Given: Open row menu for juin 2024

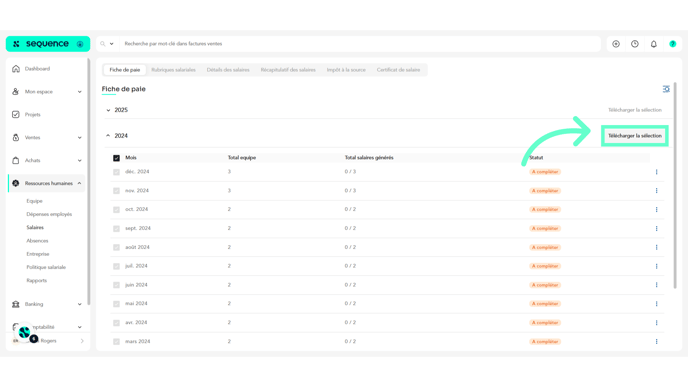Looking at the screenshot, I should (x=656, y=285).
